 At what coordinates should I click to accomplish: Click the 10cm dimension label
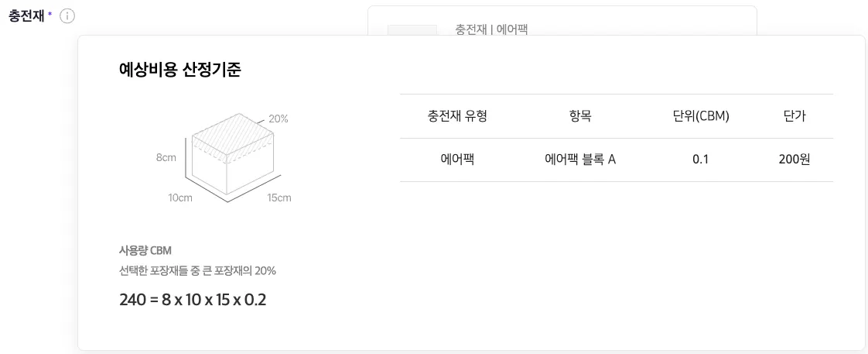(180, 198)
